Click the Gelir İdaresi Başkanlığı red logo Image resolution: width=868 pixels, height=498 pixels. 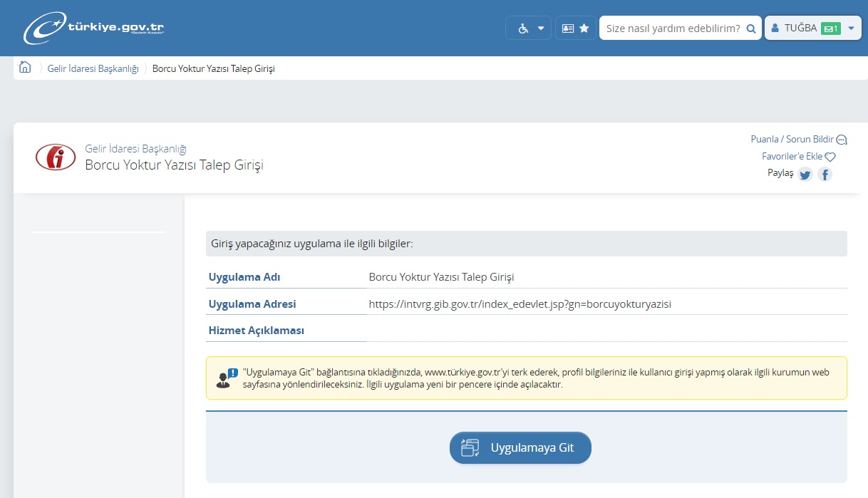[56, 157]
